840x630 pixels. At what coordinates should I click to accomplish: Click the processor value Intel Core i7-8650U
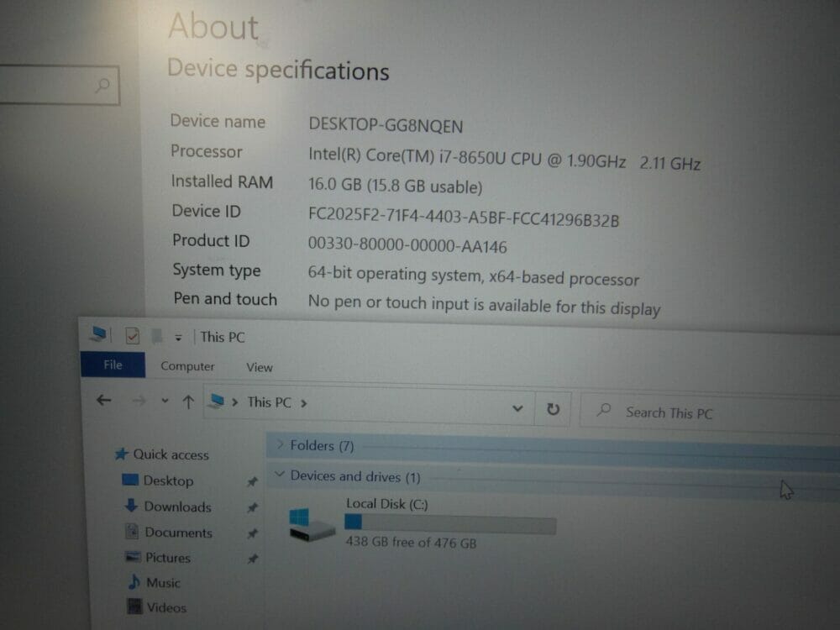tap(505, 159)
